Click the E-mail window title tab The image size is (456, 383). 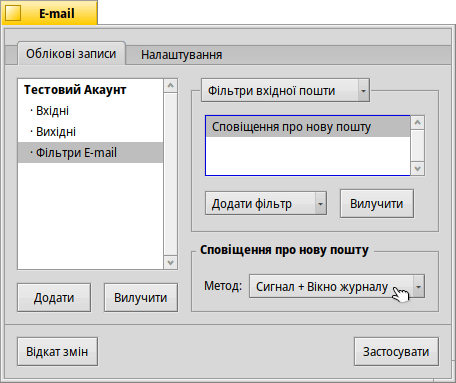pos(50,13)
